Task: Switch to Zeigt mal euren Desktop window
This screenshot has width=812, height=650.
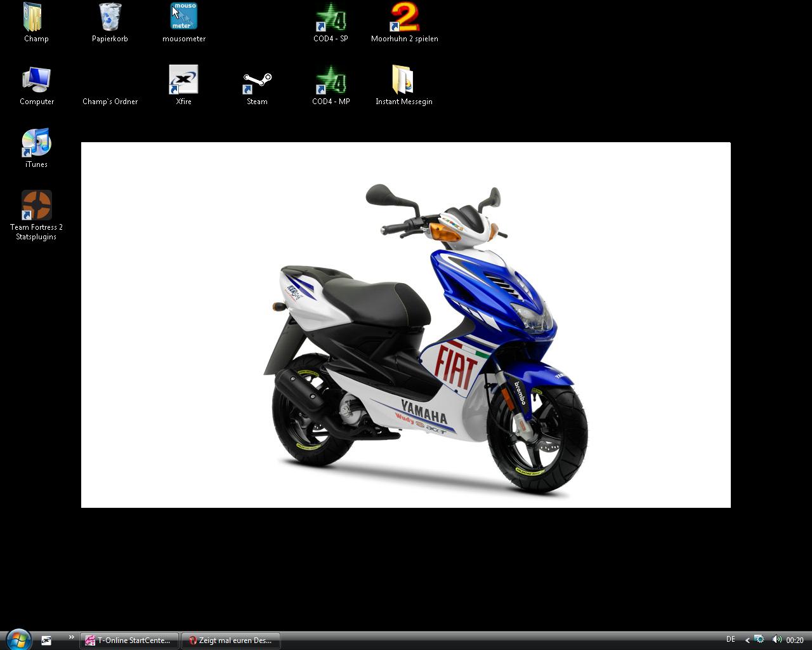Action: click(x=231, y=640)
